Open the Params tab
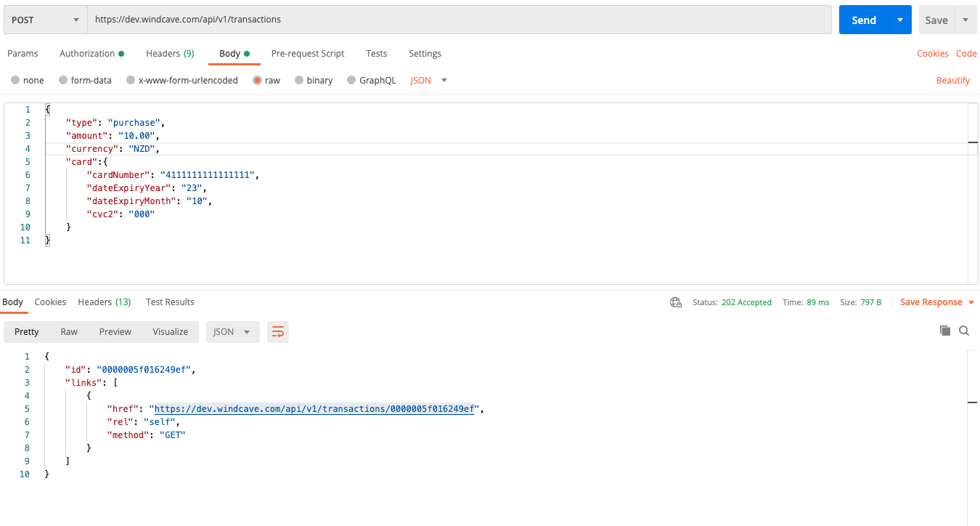This screenshot has width=980, height=526. click(23, 54)
